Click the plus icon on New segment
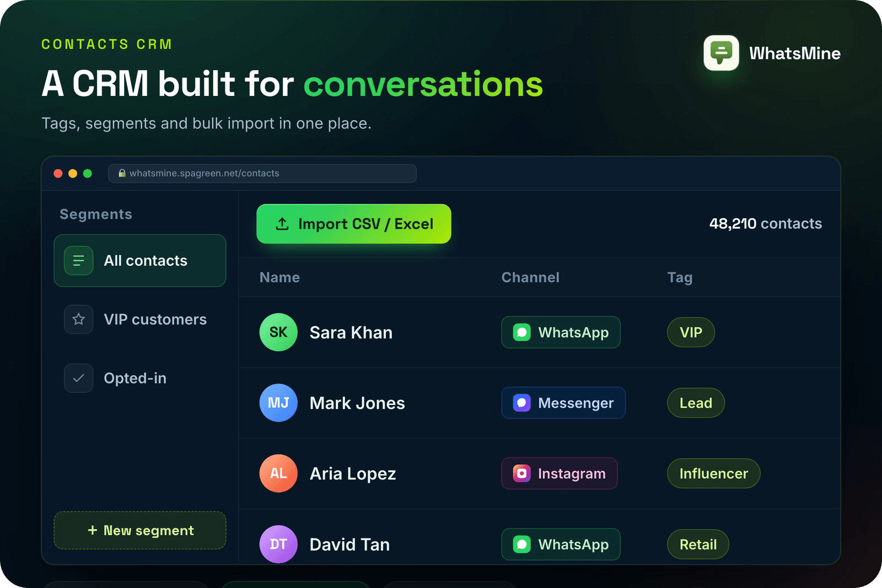The image size is (882, 588). point(93,530)
